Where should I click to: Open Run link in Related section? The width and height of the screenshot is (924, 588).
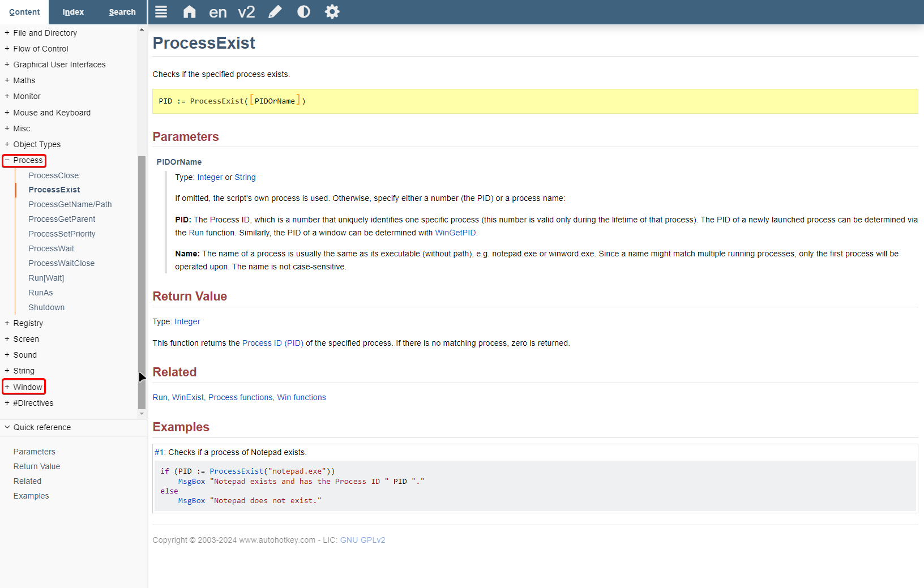pos(160,397)
